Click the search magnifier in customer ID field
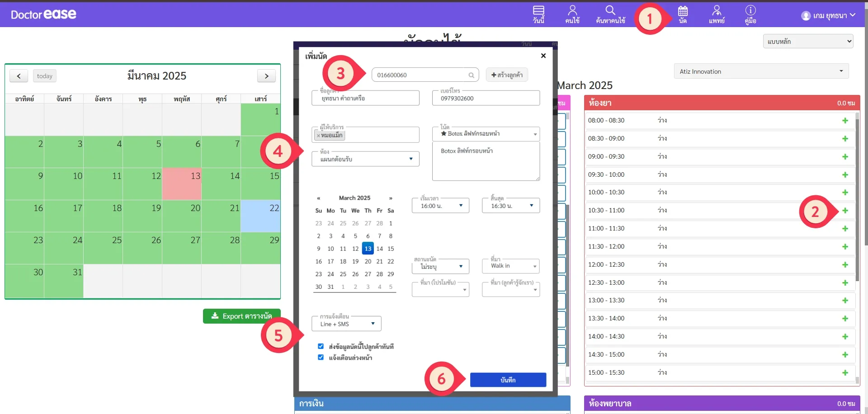868x414 pixels. [x=471, y=75]
